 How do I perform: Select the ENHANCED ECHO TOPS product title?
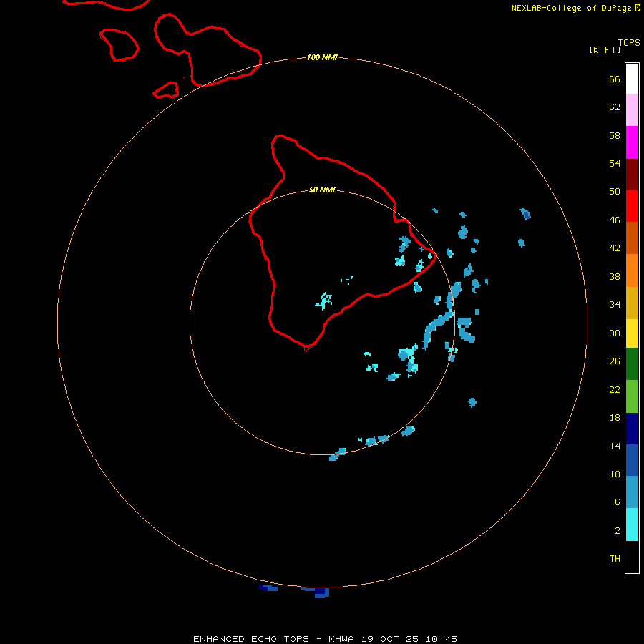(251, 639)
